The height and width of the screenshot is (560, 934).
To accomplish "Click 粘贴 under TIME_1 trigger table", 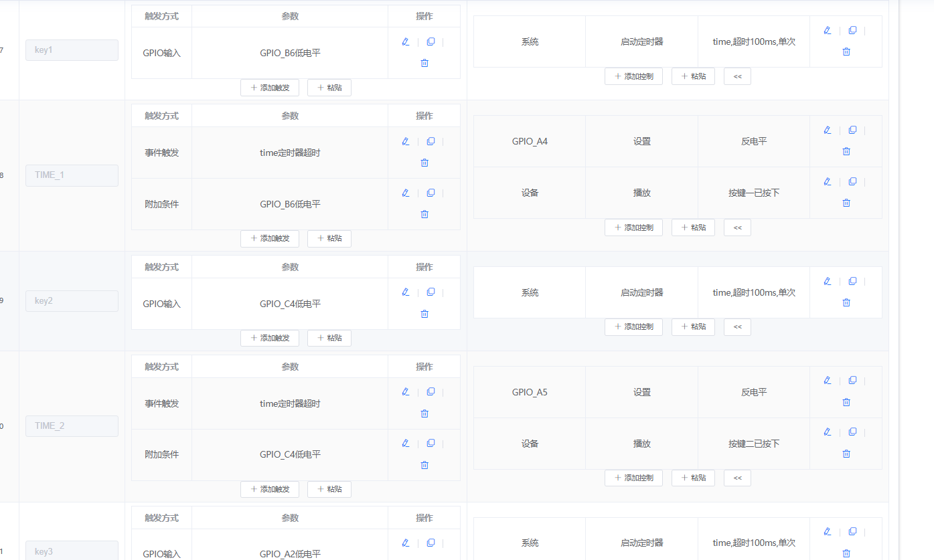I will (329, 238).
